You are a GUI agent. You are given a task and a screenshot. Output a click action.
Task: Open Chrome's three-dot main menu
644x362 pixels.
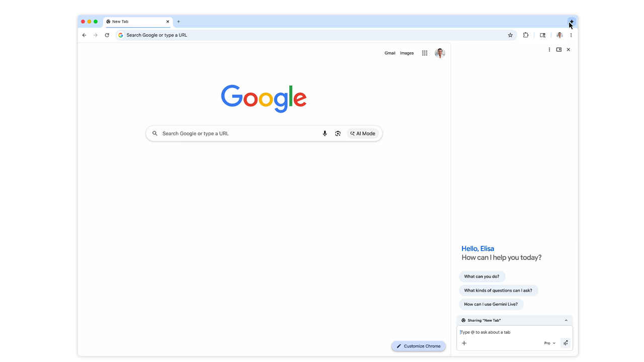571,35
